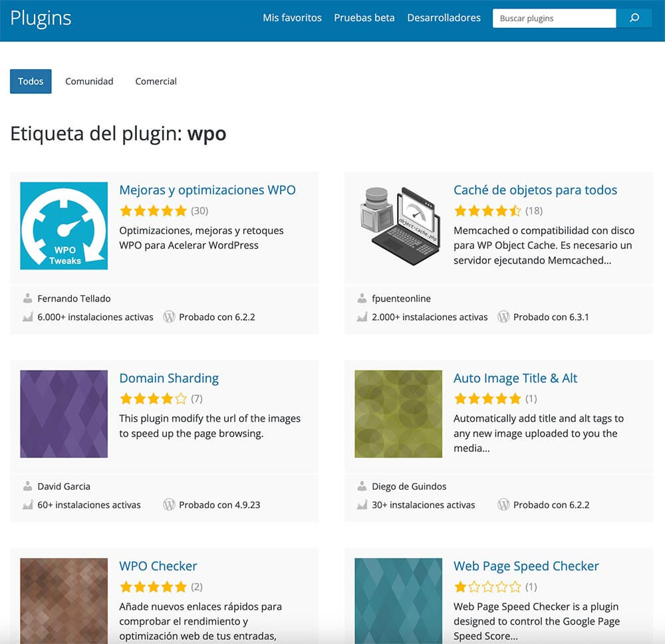Click the purple Domain Sharding thumbnail
The image size is (665, 644).
(x=64, y=414)
